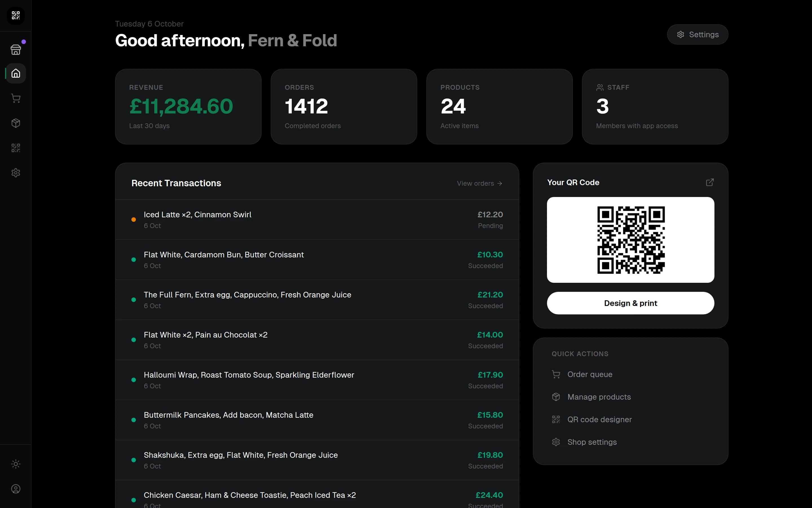The width and height of the screenshot is (812, 508).
Task: Click the Staff people icon
Action: coord(600,87)
